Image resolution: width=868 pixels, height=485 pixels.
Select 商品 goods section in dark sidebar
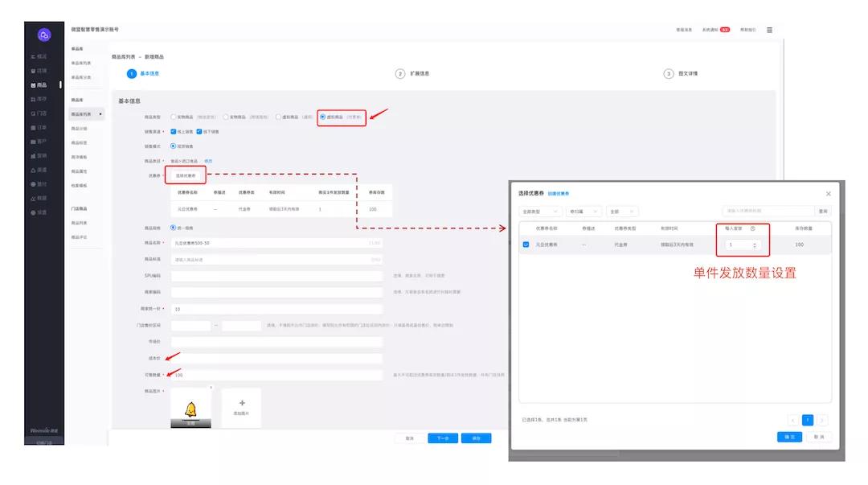pyautogui.click(x=39, y=85)
